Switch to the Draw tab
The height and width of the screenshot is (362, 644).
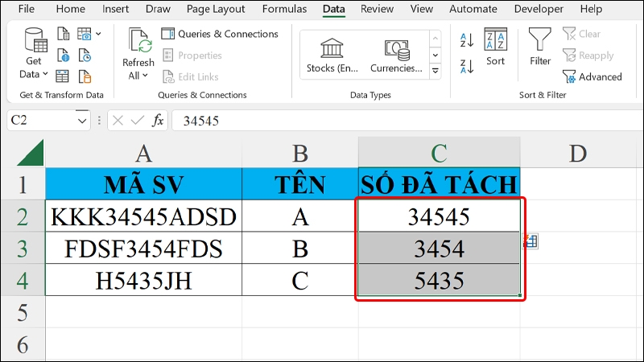(x=158, y=9)
